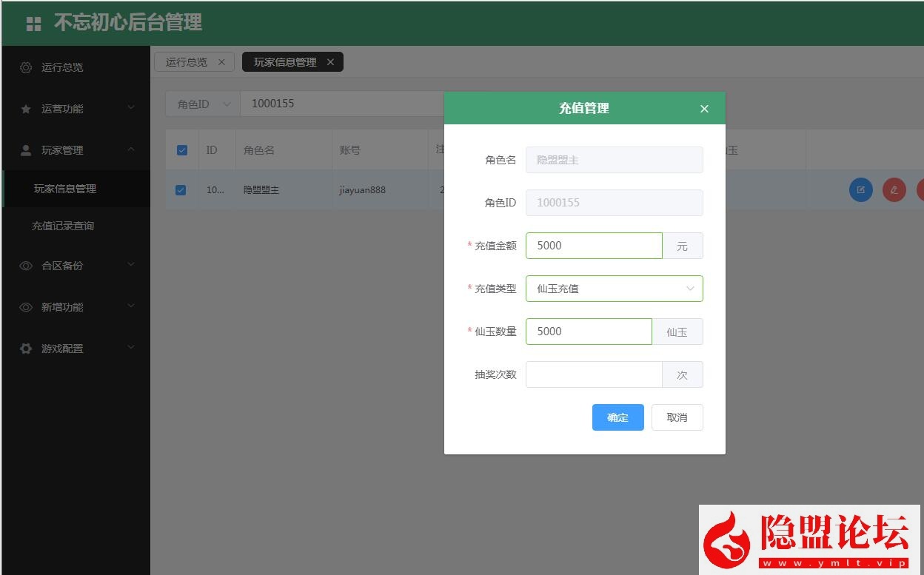Click the red pen icon on 隐盟盟主 row
The image size is (924, 575).
(894, 189)
